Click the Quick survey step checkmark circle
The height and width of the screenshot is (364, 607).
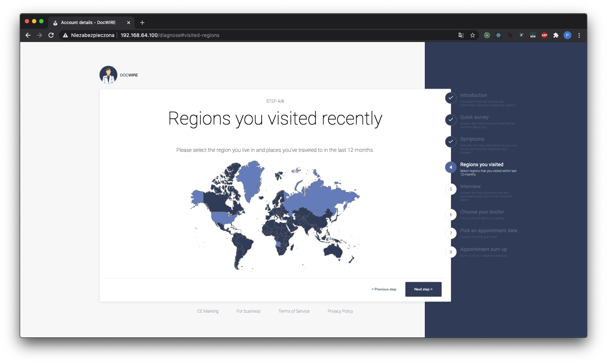(451, 120)
